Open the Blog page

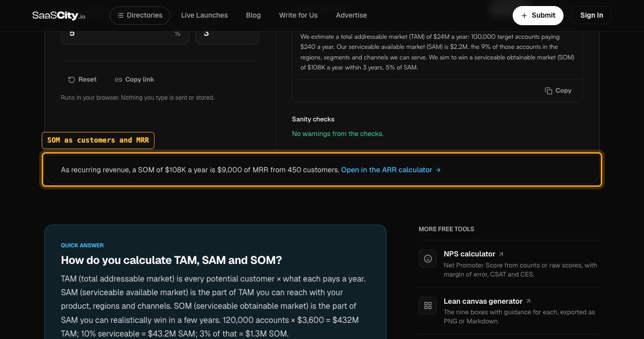(x=253, y=16)
